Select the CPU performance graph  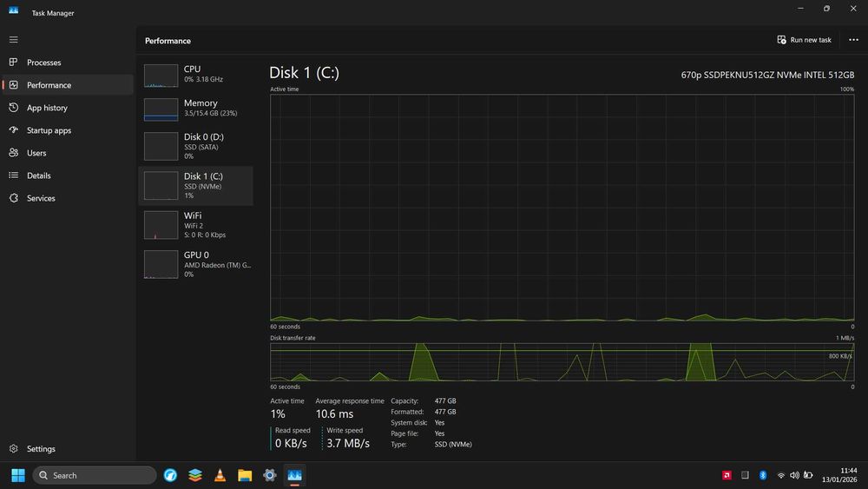[161, 76]
